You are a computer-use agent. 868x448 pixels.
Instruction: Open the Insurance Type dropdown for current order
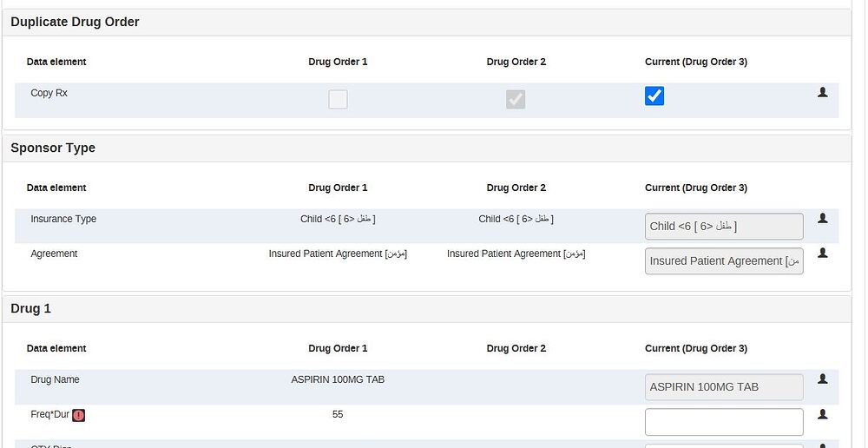[x=724, y=227]
